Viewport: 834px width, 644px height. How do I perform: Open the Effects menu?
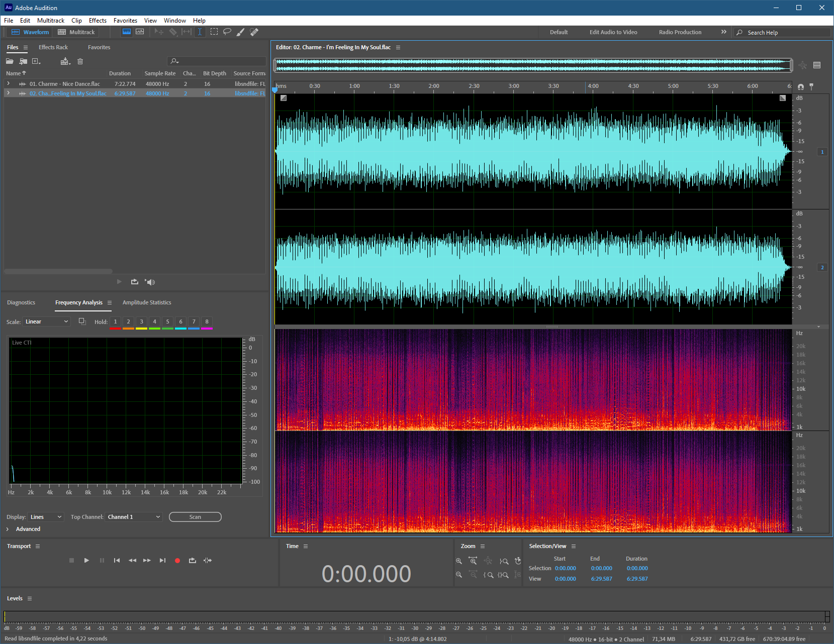click(98, 21)
